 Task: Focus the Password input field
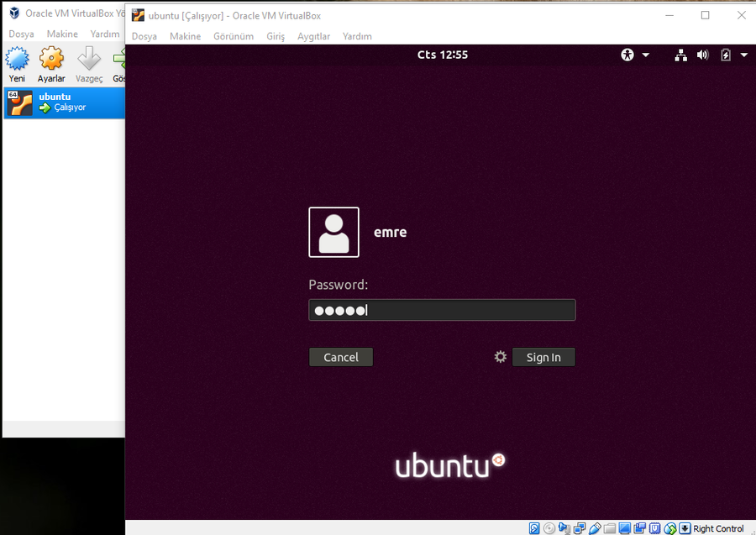(442, 310)
